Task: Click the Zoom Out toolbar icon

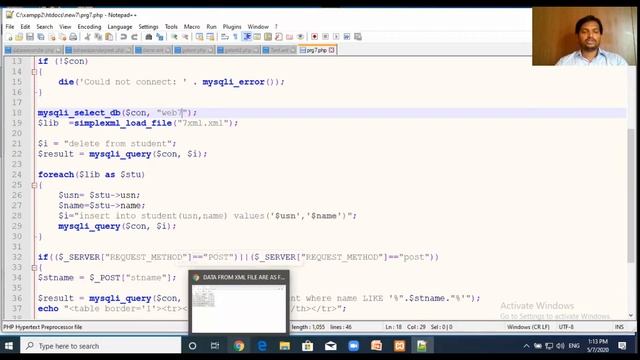Action: (185, 37)
